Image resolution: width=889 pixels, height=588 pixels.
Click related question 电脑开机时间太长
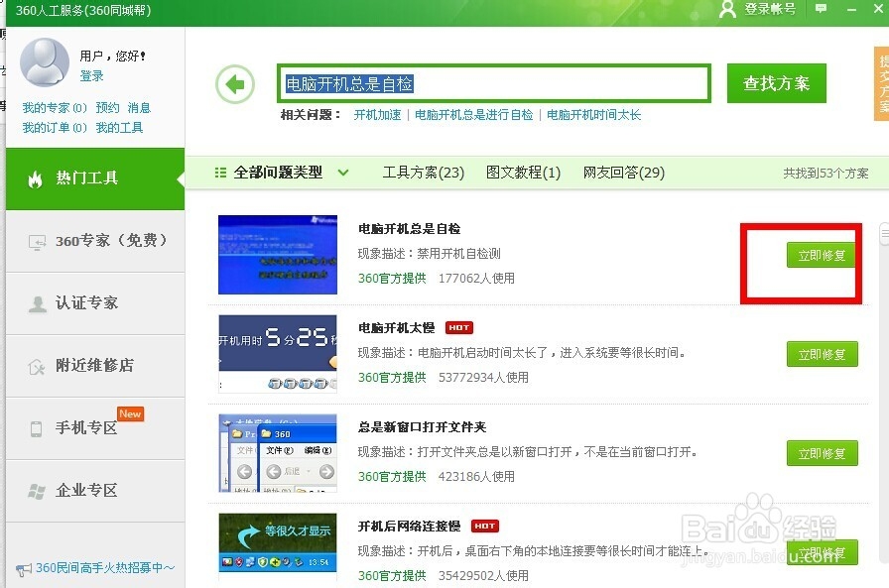[x=593, y=115]
